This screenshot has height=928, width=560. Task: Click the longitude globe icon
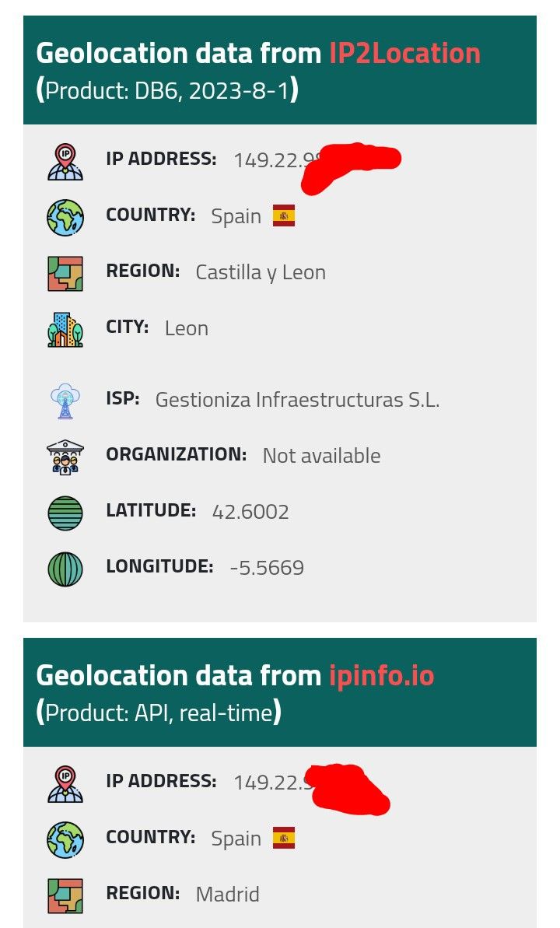[65, 569]
